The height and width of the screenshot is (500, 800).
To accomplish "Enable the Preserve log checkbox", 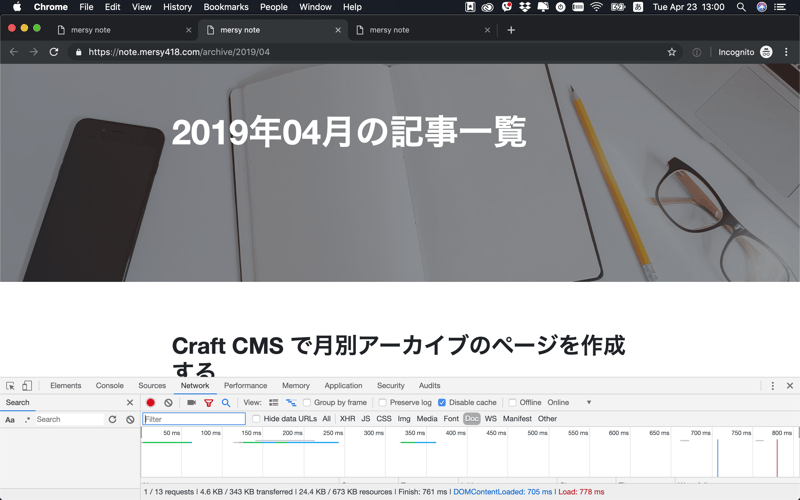I will (x=383, y=403).
